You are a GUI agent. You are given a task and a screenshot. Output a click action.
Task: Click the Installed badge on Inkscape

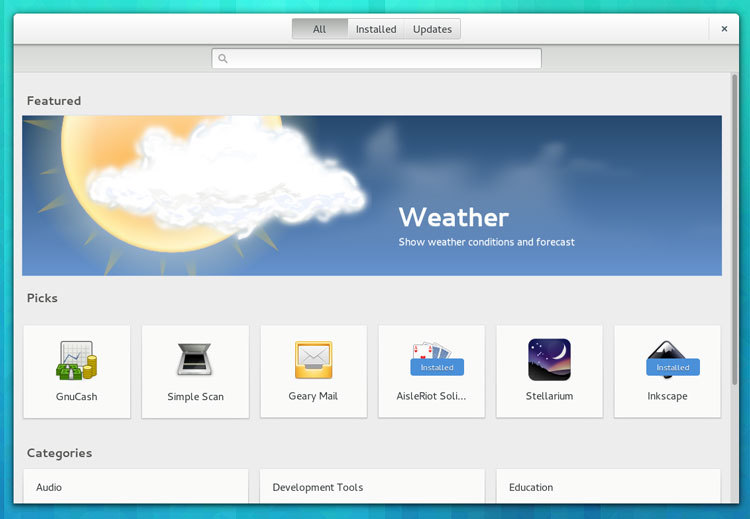click(672, 367)
